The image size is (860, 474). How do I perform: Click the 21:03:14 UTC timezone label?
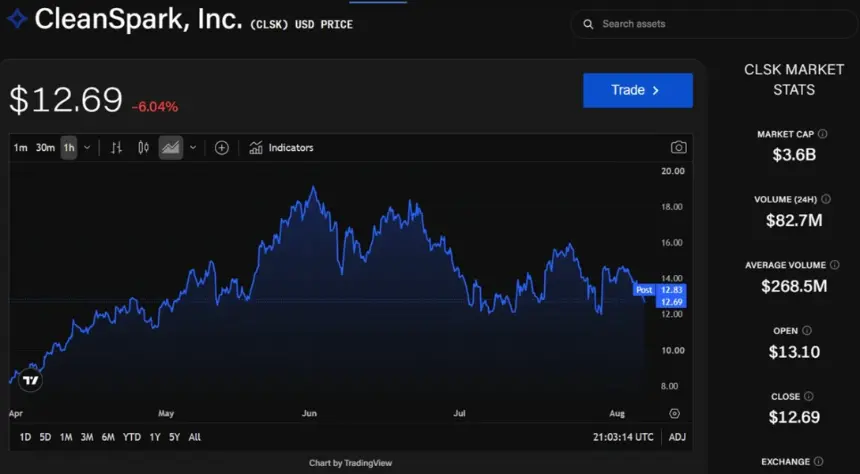623,437
